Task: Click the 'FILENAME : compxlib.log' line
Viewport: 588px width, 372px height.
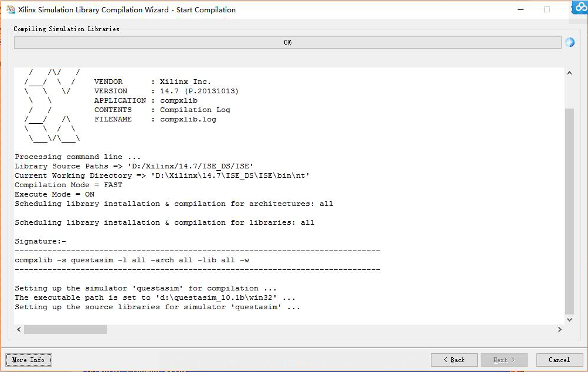Action: point(155,119)
